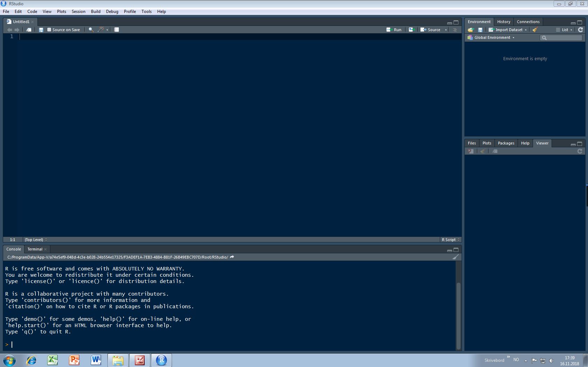Open Source button dropdown arrow
Viewport: 588px width, 367px height.
(x=446, y=30)
